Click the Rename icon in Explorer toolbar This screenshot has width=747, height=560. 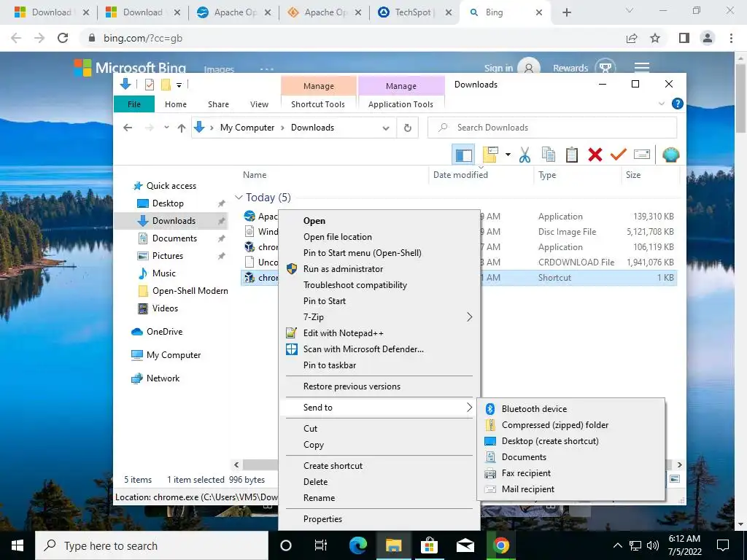(642, 155)
